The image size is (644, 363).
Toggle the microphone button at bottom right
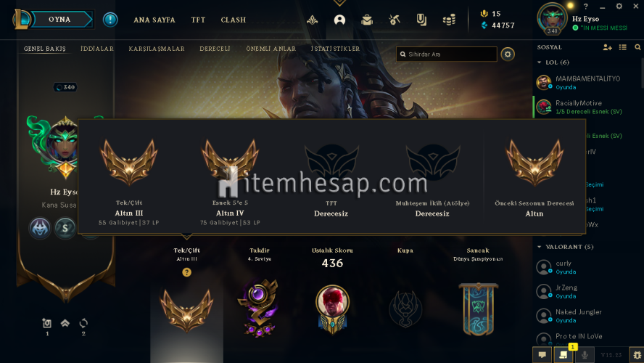pyautogui.click(x=585, y=355)
